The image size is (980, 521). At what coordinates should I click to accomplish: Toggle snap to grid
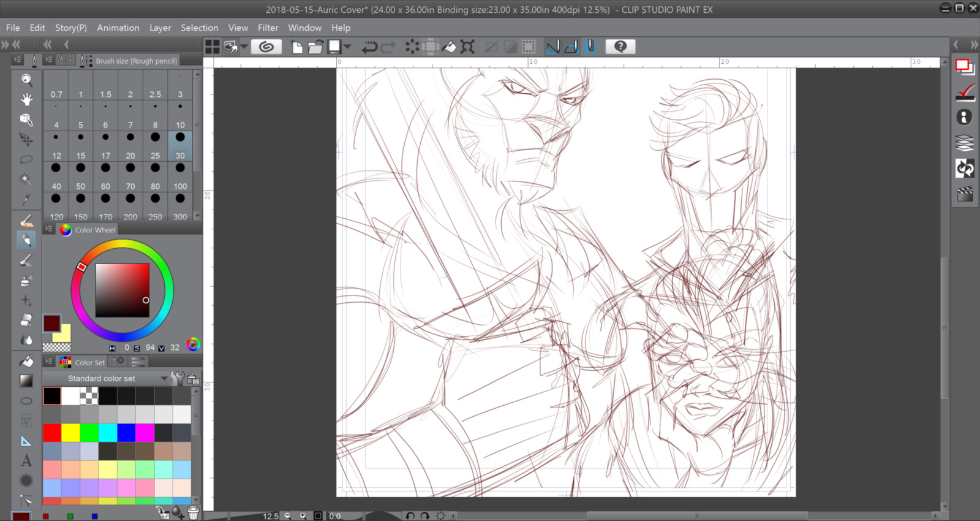pyautogui.click(x=590, y=47)
